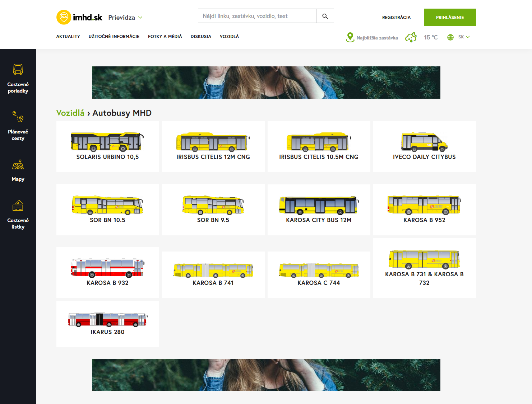Click the imhd.sk wordmark text
The image size is (532, 404).
87,17
